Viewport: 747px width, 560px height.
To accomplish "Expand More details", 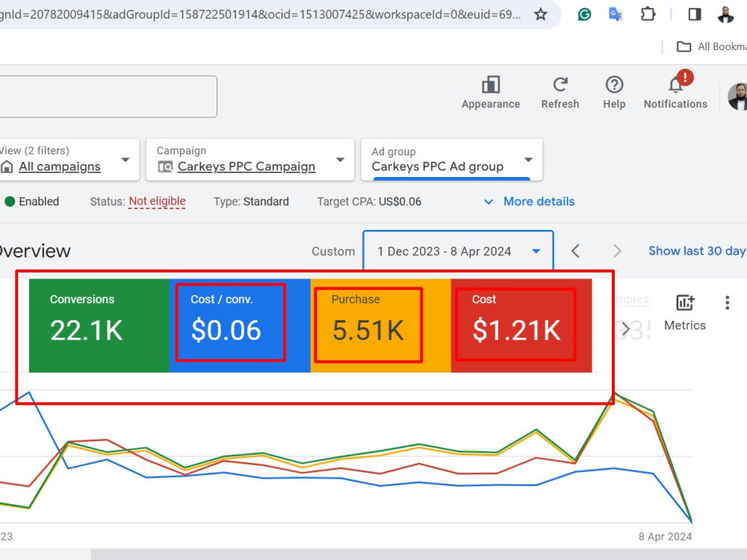I will click(530, 202).
